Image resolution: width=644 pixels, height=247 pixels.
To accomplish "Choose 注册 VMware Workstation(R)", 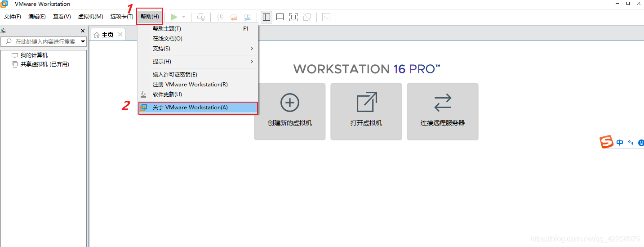I will pos(198,85).
